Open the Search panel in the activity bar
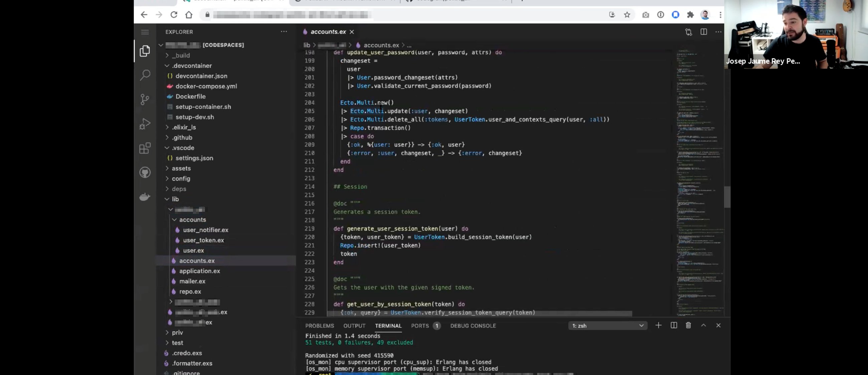Viewport: 868px width, 375px height. coord(145,75)
